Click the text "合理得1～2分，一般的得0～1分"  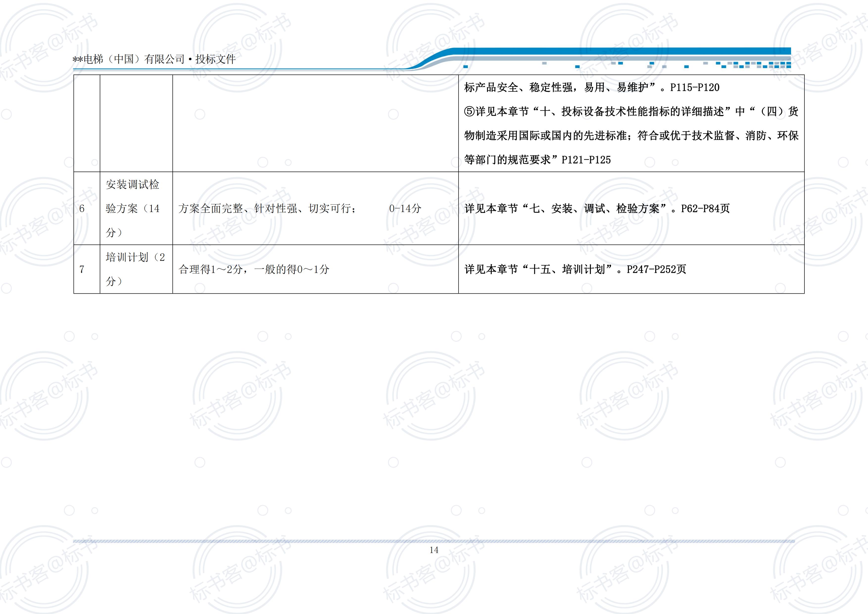pyautogui.click(x=254, y=269)
